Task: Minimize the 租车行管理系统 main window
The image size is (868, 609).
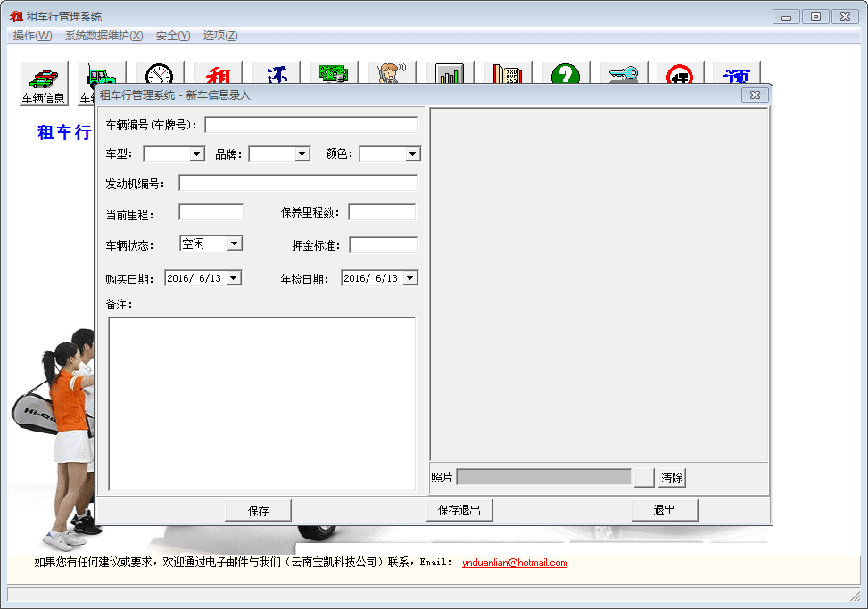Action: (786, 17)
